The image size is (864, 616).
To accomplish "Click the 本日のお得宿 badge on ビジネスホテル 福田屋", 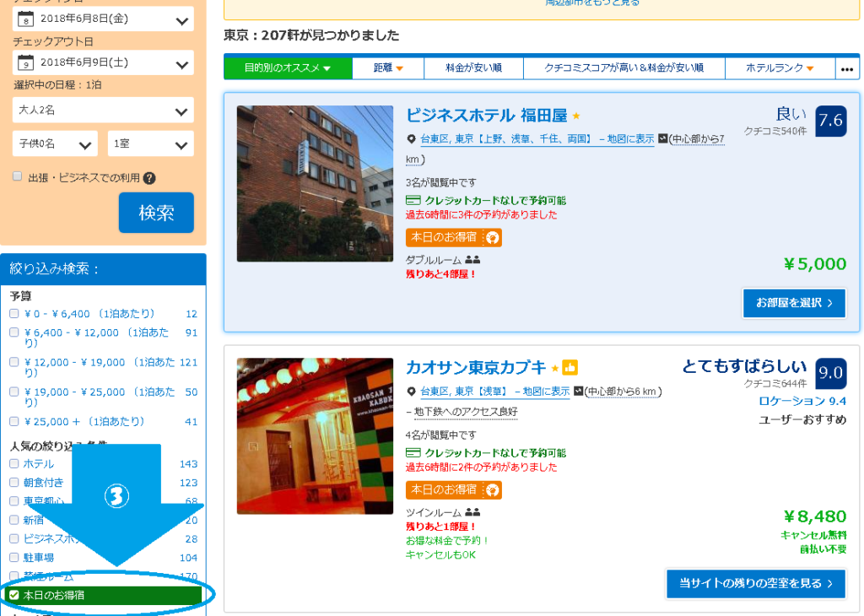I will click(454, 237).
